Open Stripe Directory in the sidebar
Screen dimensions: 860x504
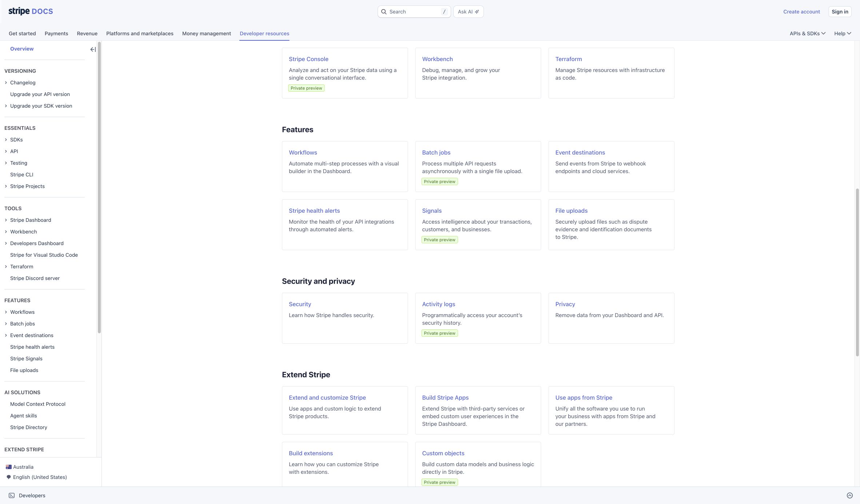click(x=29, y=427)
